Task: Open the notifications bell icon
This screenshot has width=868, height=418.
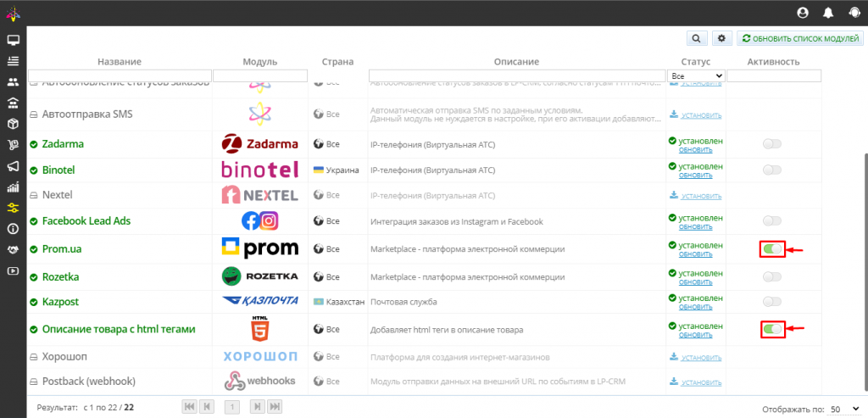Action: coord(828,14)
